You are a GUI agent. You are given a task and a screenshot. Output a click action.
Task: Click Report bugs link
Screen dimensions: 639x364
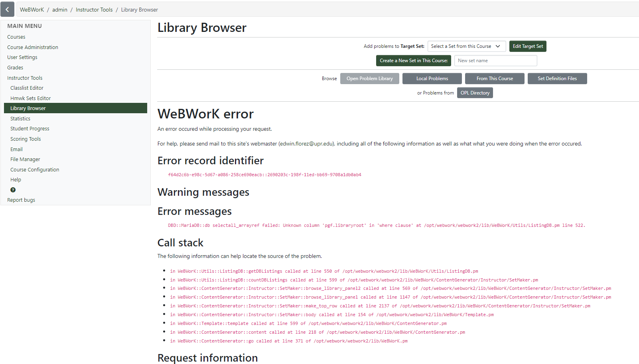[x=21, y=200]
